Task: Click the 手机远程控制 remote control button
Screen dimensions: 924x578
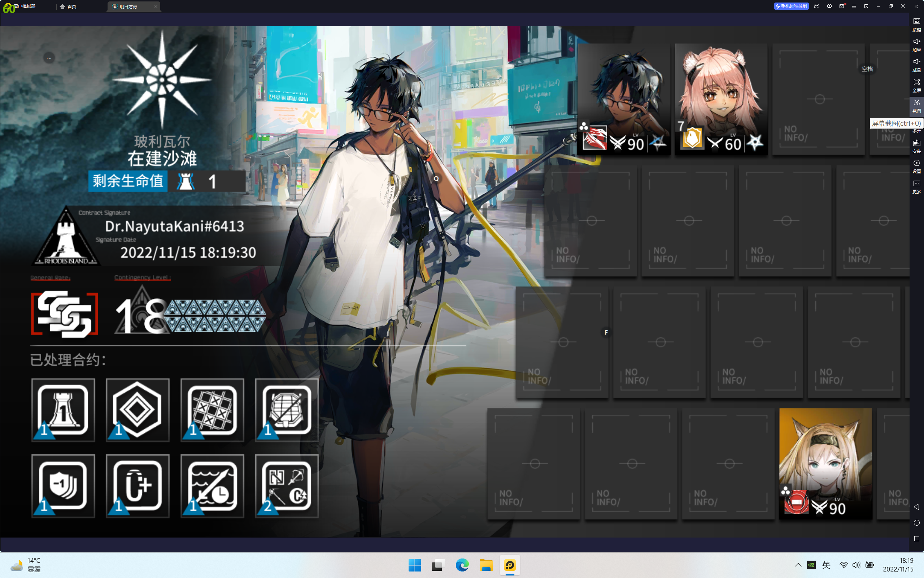Action: 791,6
